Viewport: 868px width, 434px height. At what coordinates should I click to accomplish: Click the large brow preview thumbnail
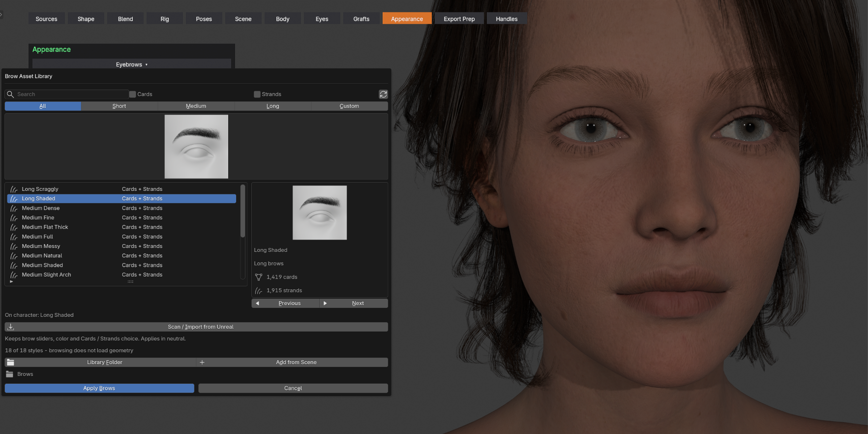[x=196, y=147]
